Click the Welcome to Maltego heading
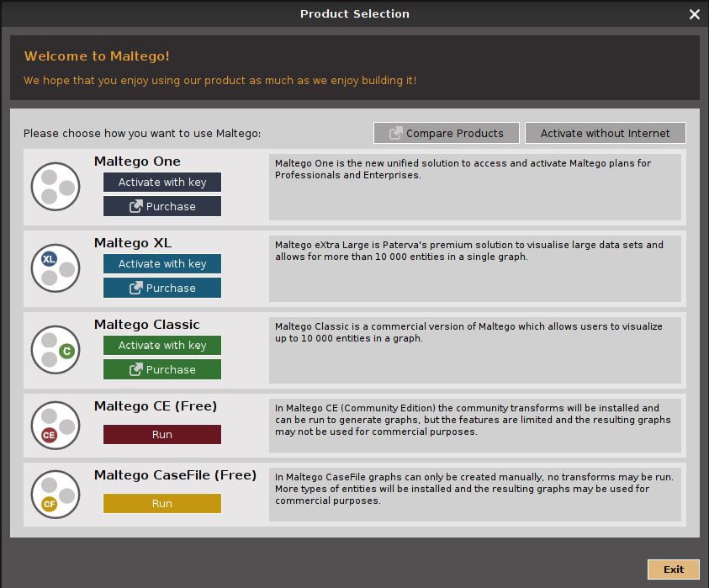 97,56
